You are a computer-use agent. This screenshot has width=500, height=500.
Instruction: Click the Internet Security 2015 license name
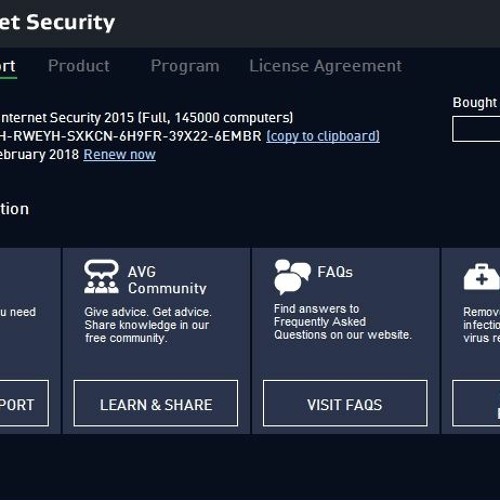146,118
